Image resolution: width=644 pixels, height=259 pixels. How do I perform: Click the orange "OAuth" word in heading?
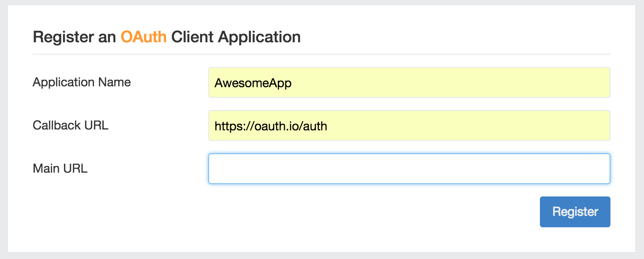click(x=144, y=37)
